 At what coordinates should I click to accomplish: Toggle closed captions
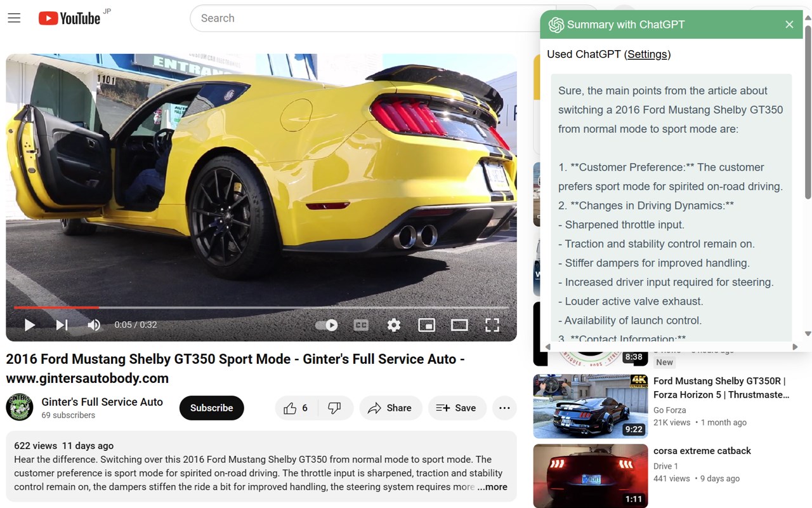[x=361, y=325]
